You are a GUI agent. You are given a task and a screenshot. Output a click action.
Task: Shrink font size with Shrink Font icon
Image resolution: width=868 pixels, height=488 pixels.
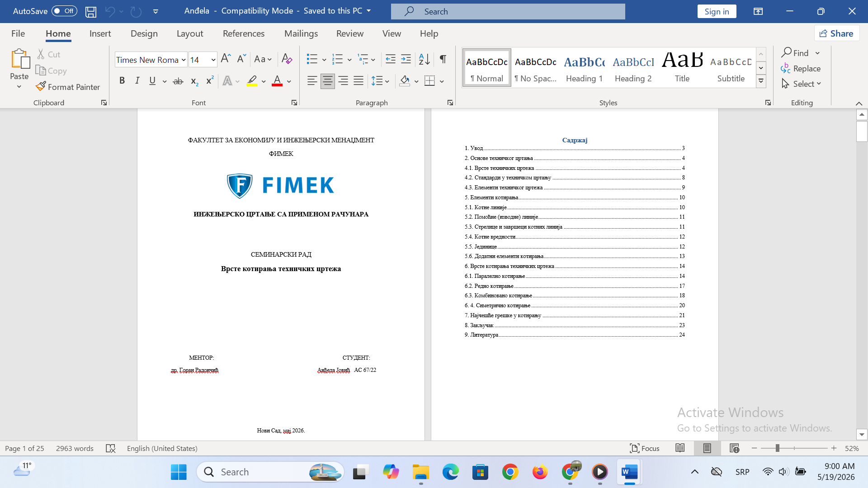coord(241,59)
